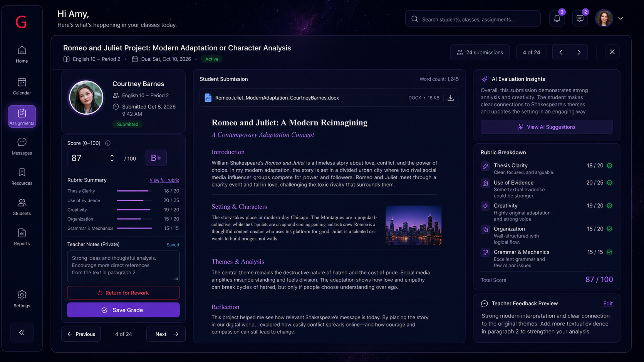644x362 pixels.
Task: Toggle the green check for Thesis Clarity
Action: pos(609,165)
